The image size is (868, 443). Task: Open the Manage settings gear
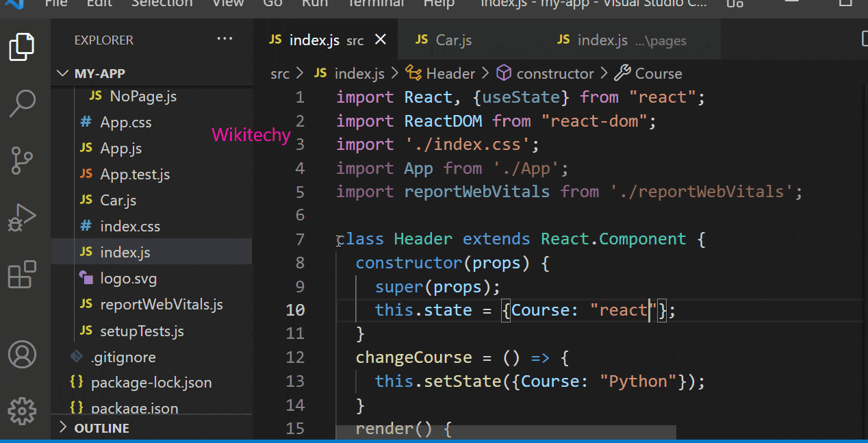coord(22,411)
